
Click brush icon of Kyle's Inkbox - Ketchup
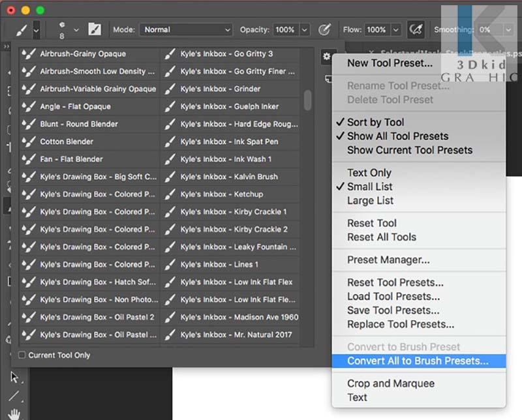(x=170, y=194)
